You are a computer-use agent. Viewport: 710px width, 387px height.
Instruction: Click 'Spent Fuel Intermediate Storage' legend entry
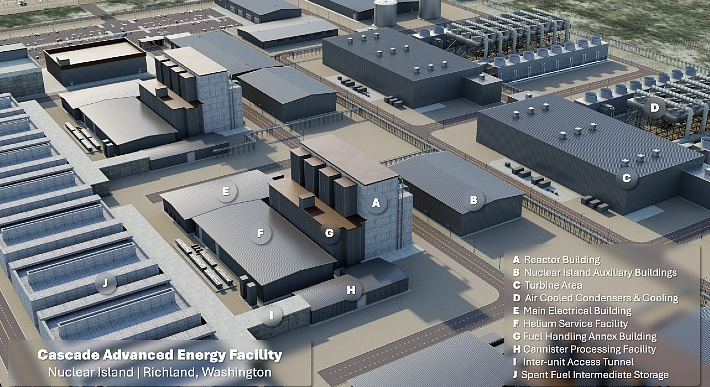[590, 375]
